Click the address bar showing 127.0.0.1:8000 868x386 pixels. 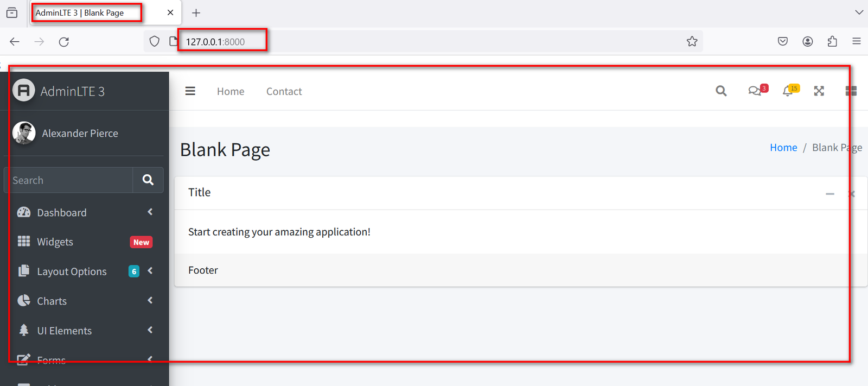(x=423, y=42)
